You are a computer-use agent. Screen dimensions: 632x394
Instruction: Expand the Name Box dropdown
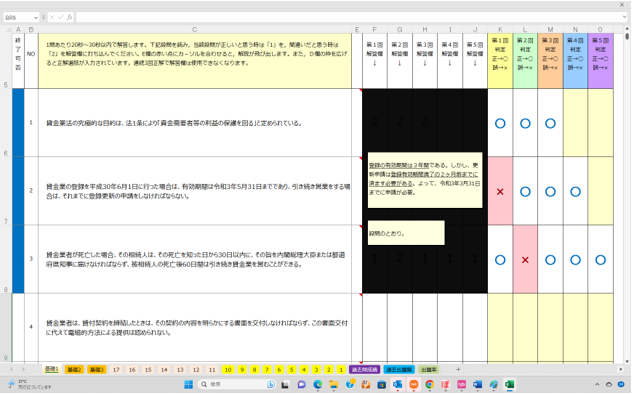pyautogui.click(x=36, y=17)
